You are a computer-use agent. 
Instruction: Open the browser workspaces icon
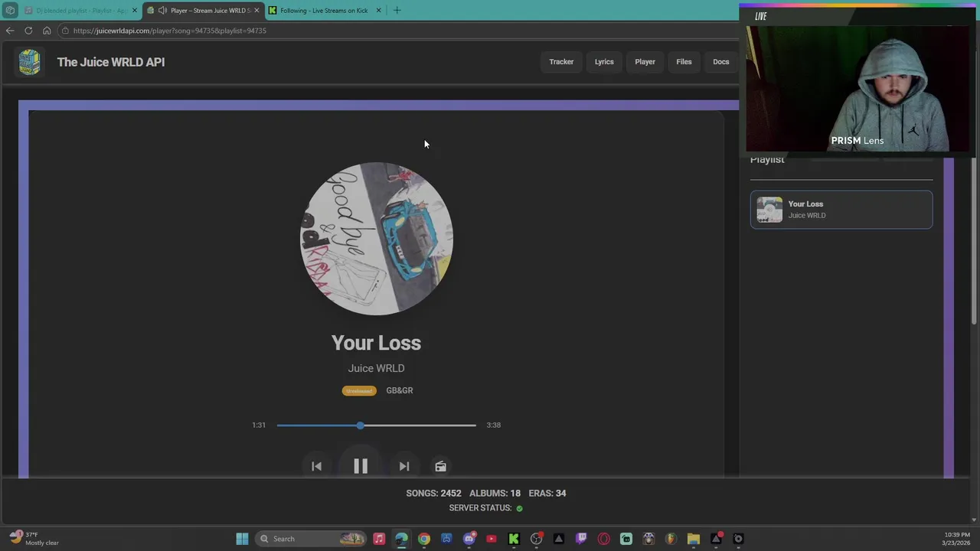[9, 10]
